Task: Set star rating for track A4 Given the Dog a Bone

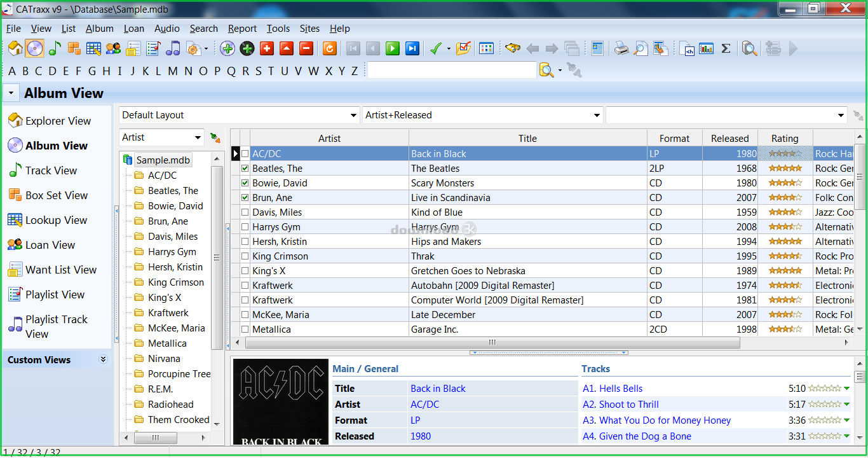Action: (x=825, y=436)
